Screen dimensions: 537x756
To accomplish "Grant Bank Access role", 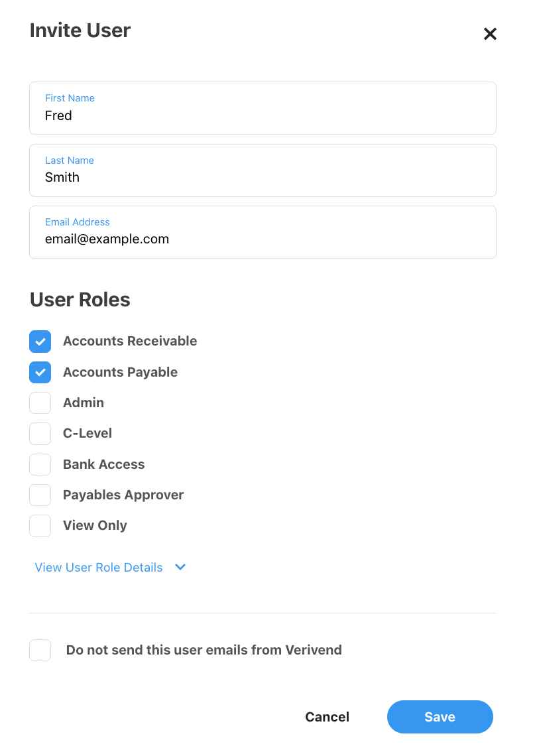I will [x=40, y=464].
